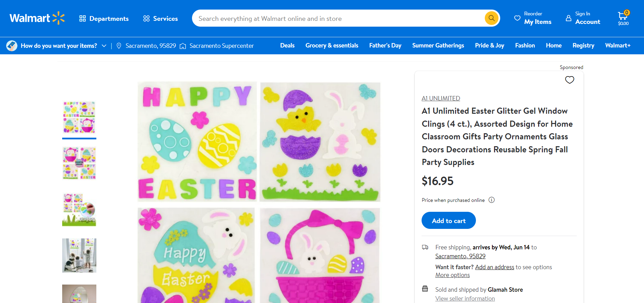
Task: Click the Sign In Account icon
Action: [x=568, y=18]
